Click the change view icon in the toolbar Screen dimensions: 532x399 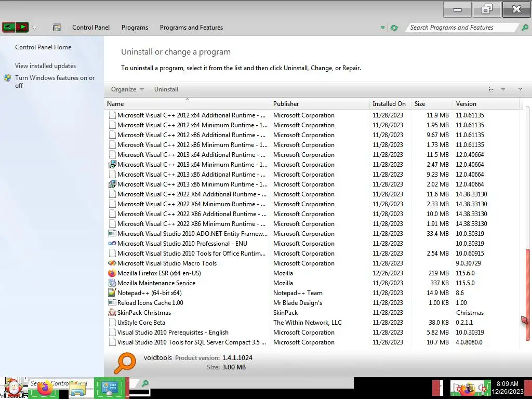491,89
